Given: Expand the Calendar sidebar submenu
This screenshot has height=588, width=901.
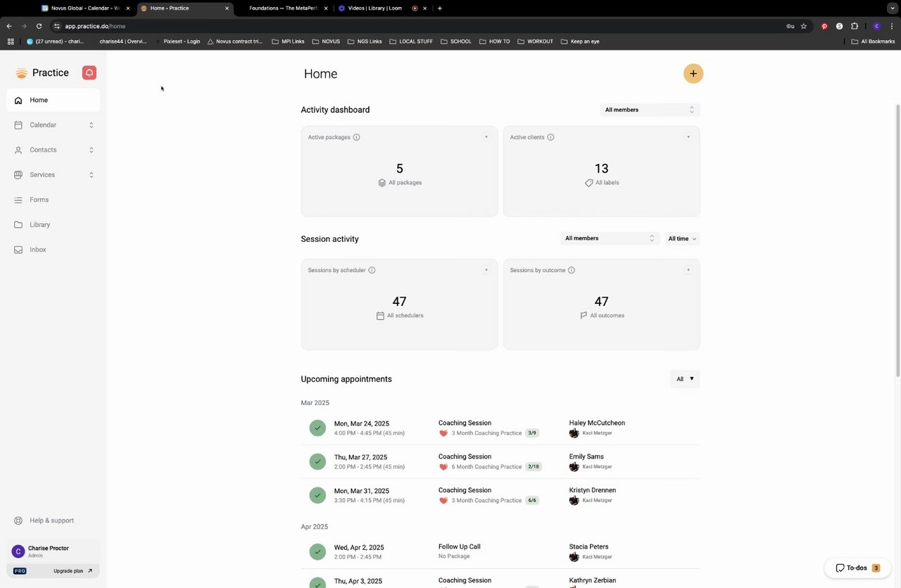Looking at the screenshot, I should coord(91,125).
